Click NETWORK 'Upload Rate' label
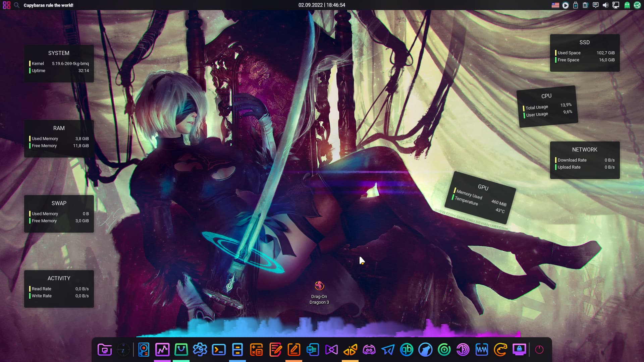This screenshot has width=644, height=362. 569,167
